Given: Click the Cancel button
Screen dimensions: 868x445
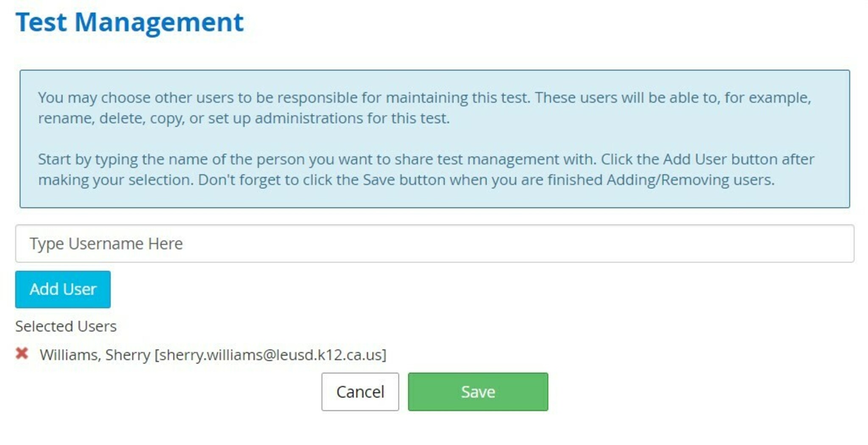Looking at the screenshot, I should pyautogui.click(x=360, y=392).
